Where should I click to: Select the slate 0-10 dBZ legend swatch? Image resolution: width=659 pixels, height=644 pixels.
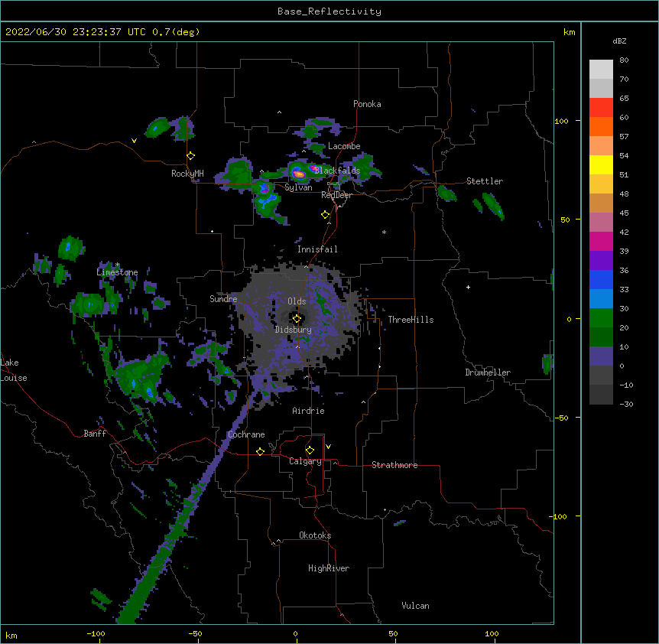[601, 356]
